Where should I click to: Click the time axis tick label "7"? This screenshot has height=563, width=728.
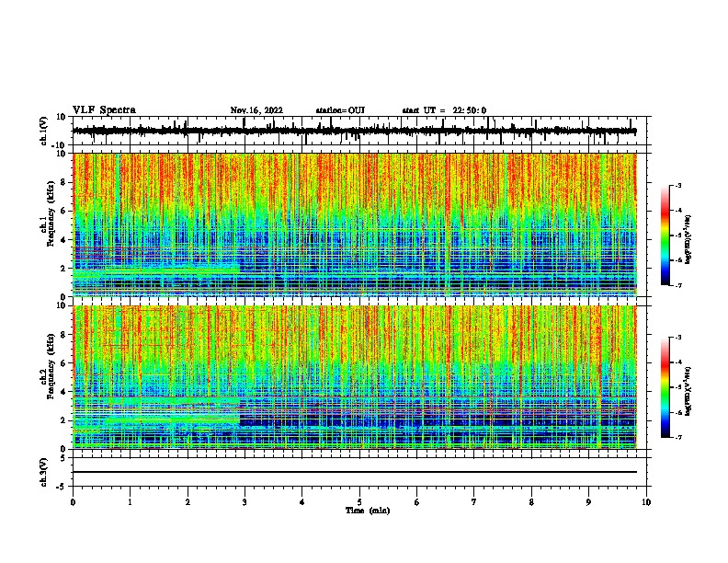pos(474,502)
